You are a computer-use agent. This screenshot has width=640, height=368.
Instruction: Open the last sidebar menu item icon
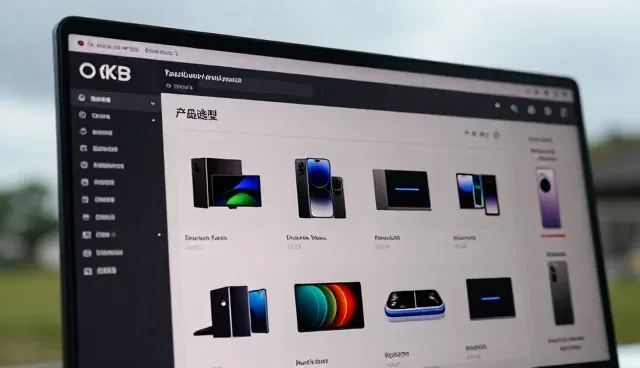point(88,271)
